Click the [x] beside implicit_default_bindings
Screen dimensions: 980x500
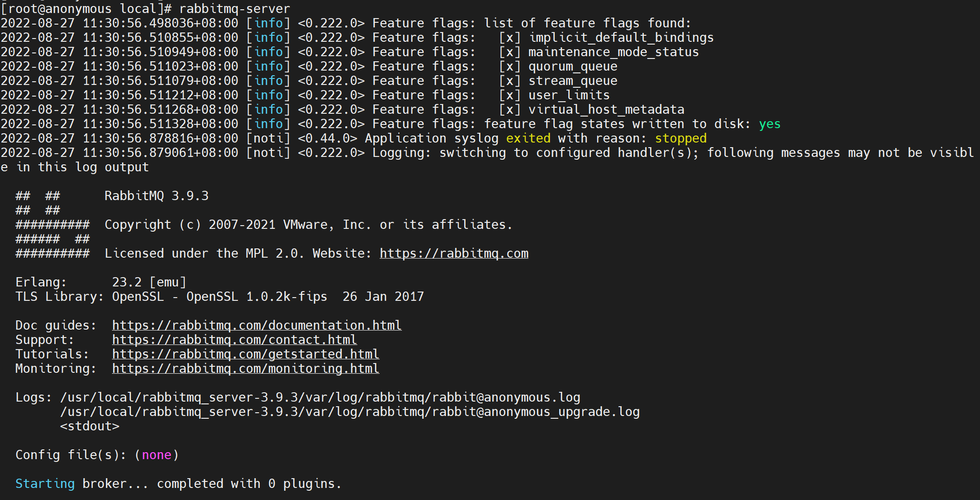pos(509,38)
